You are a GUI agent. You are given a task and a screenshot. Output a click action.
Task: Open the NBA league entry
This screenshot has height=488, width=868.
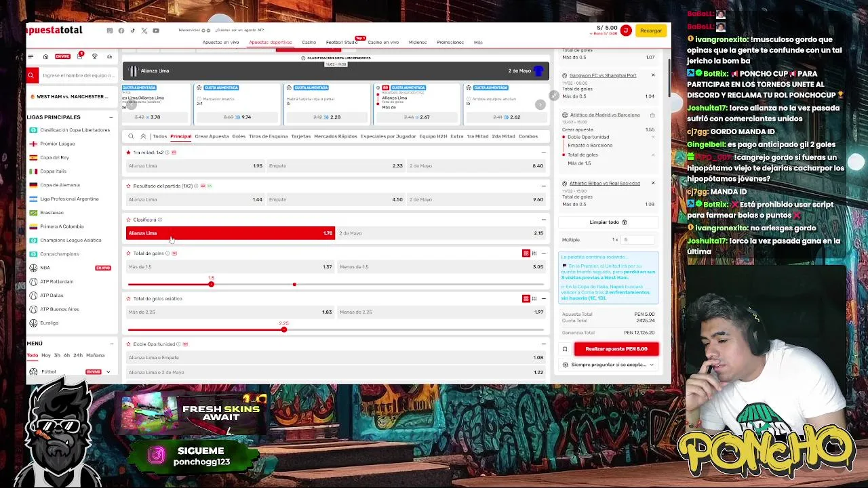[x=45, y=268]
